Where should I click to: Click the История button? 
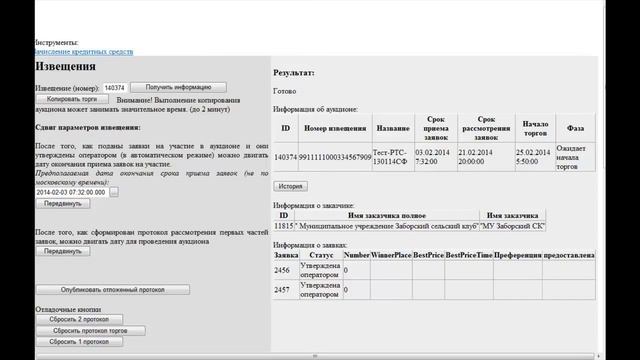(x=291, y=187)
